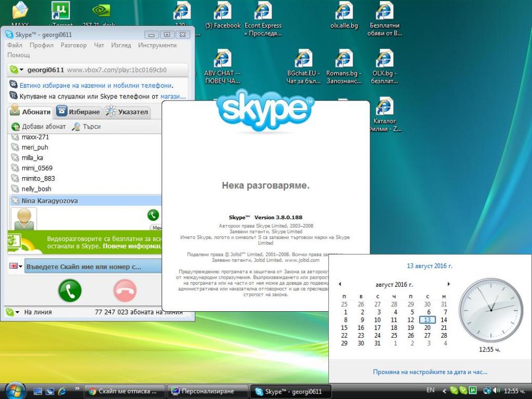This screenshot has height=399, width=532.
Task: Show hidden tray icons with the arrow
Action: [x=444, y=391]
